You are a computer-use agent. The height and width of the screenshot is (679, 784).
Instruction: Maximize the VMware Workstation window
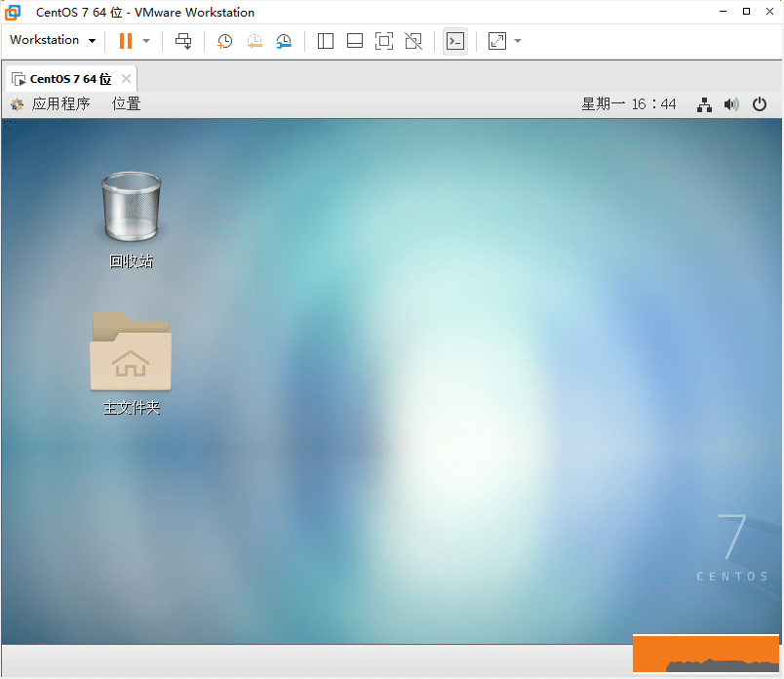point(746,12)
